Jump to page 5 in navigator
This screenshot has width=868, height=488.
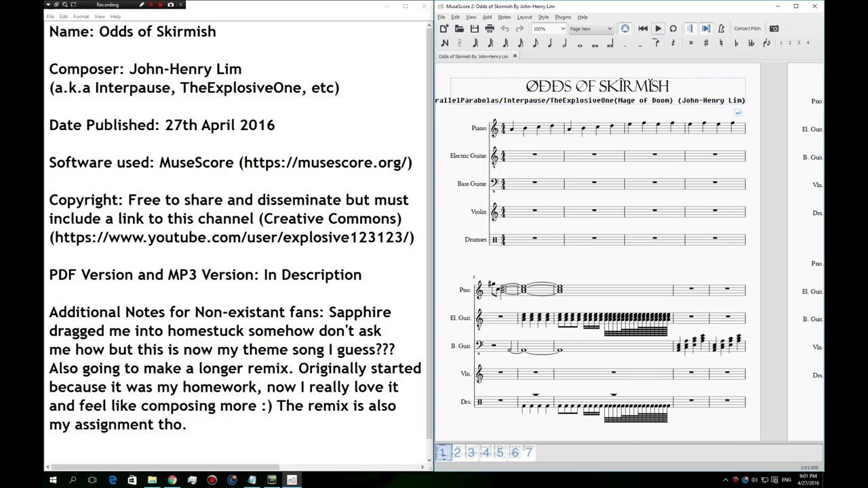coord(500,452)
